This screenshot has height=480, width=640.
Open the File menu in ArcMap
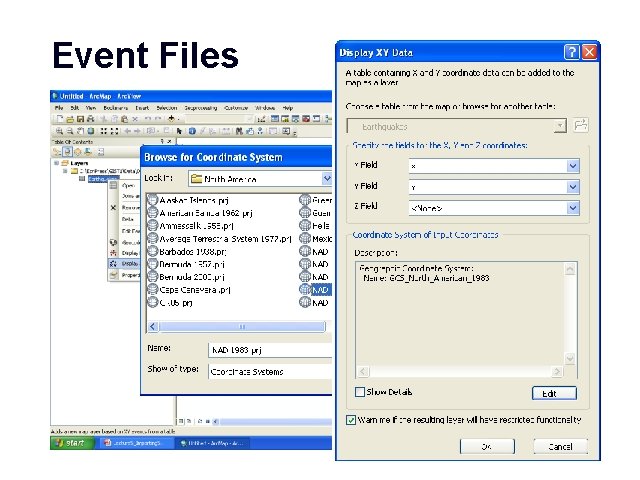tap(59, 108)
